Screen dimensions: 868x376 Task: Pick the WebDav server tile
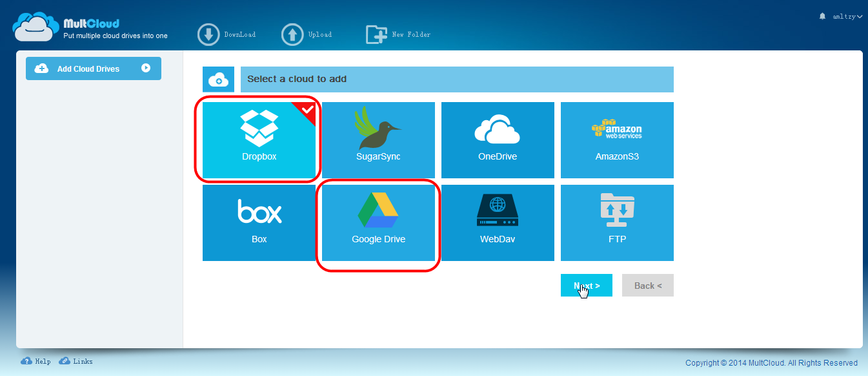(498, 223)
